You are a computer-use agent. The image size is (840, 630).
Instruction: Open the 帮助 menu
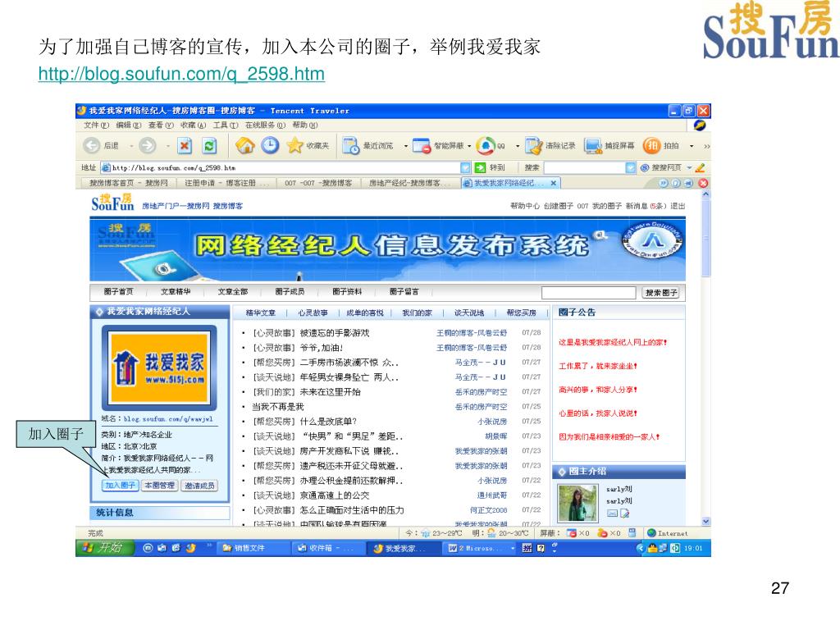[305, 125]
